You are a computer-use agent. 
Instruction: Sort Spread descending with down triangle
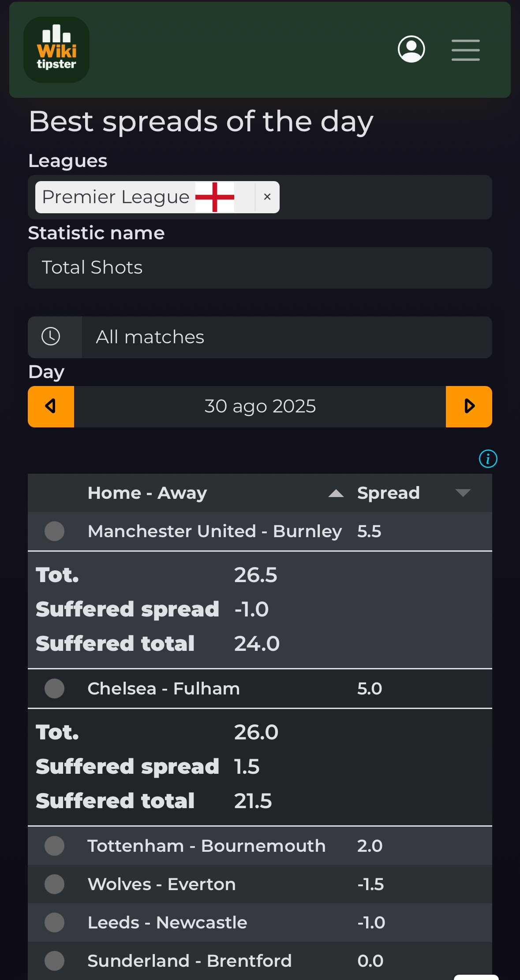click(x=463, y=493)
